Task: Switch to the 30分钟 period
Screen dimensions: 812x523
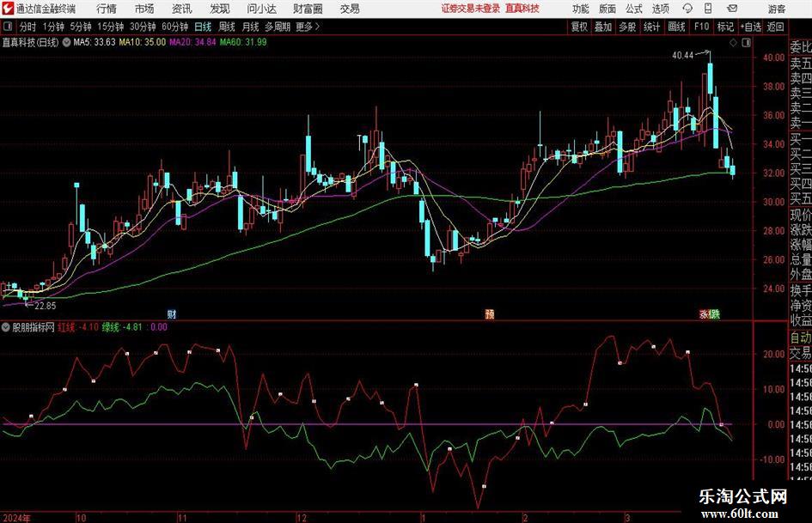Action: click(x=143, y=27)
